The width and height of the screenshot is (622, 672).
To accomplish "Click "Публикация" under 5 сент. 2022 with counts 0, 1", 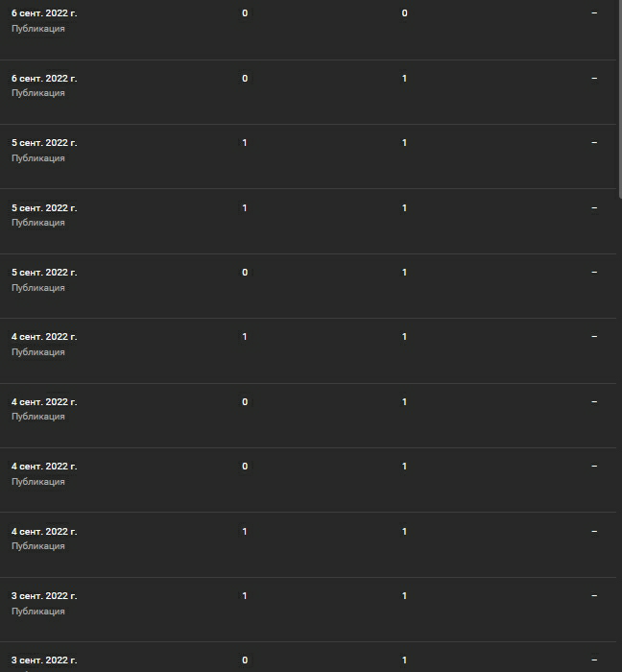I will 38,288.
